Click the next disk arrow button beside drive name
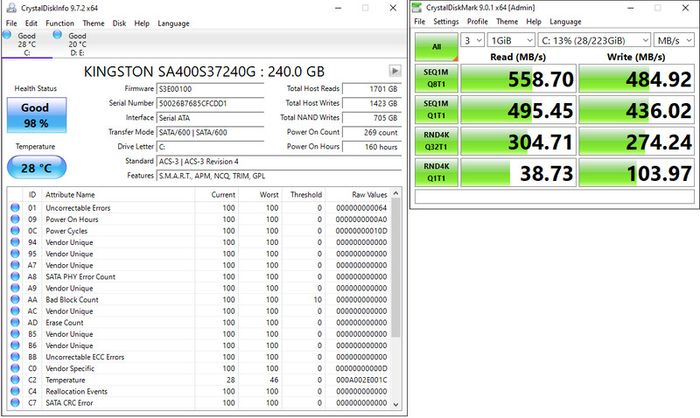This screenshot has height=418, width=700. coord(395,71)
